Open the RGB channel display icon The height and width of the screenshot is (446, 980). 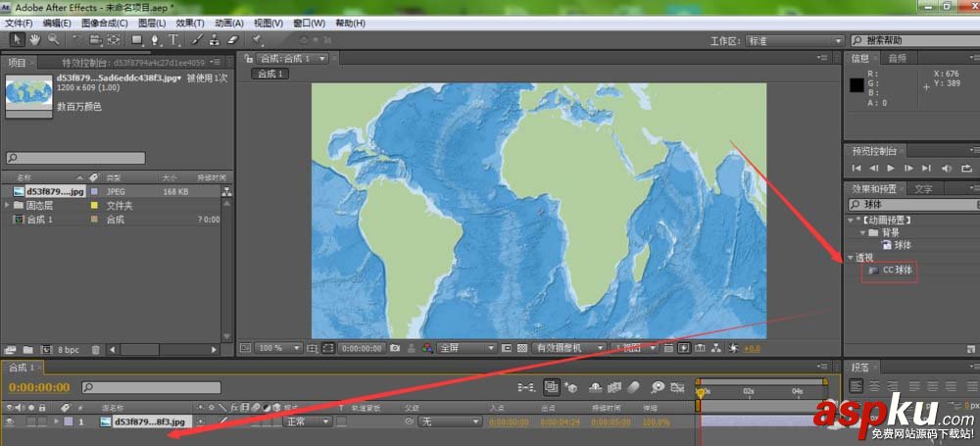point(427,348)
